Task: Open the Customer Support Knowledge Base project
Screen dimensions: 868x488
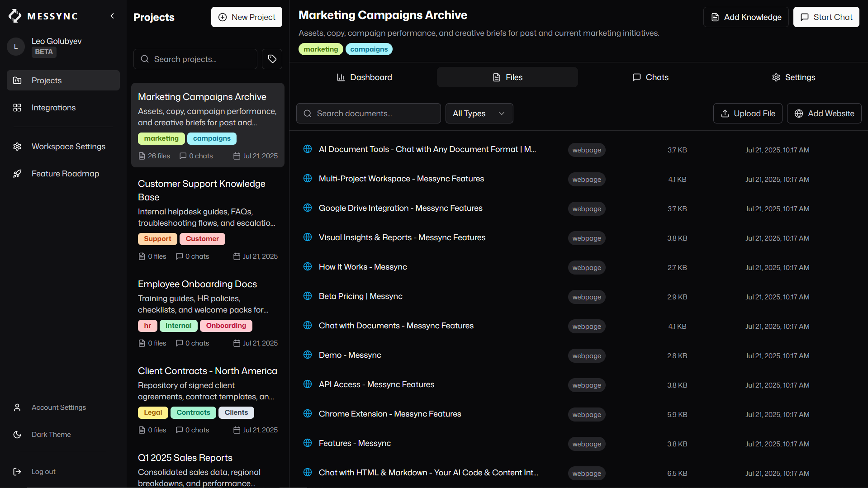Action: pos(208,220)
